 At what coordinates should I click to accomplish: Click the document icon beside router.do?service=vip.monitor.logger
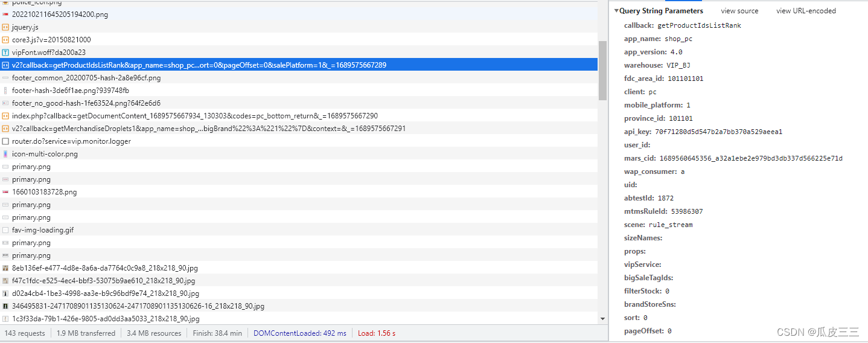point(5,141)
